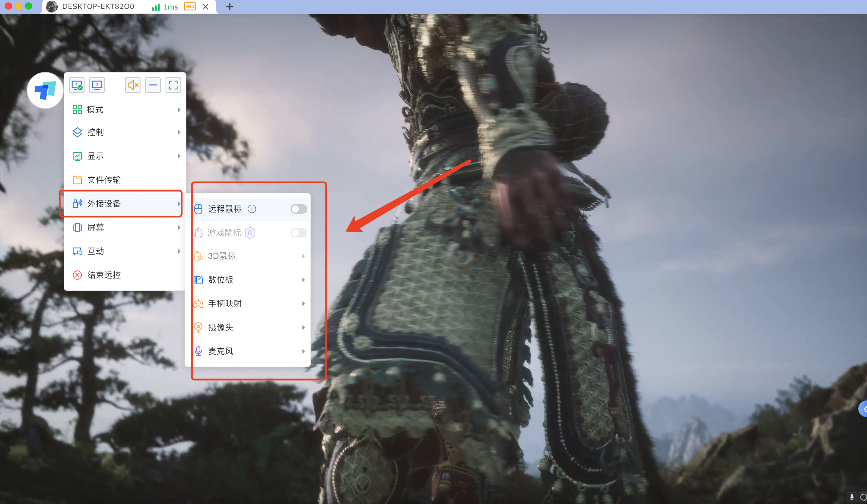Click the 文件传输 folder icon
The height and width of the screenshot is (504, 867).
click(77, 180)
